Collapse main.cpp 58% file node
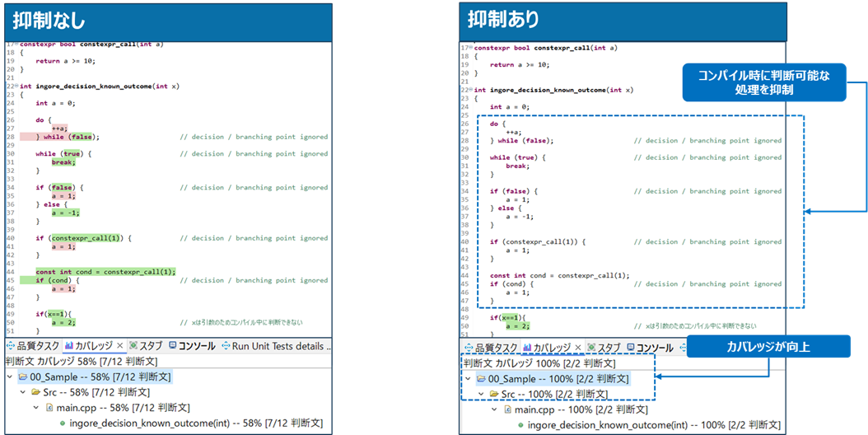868x435 pixels. pos(36,408)
